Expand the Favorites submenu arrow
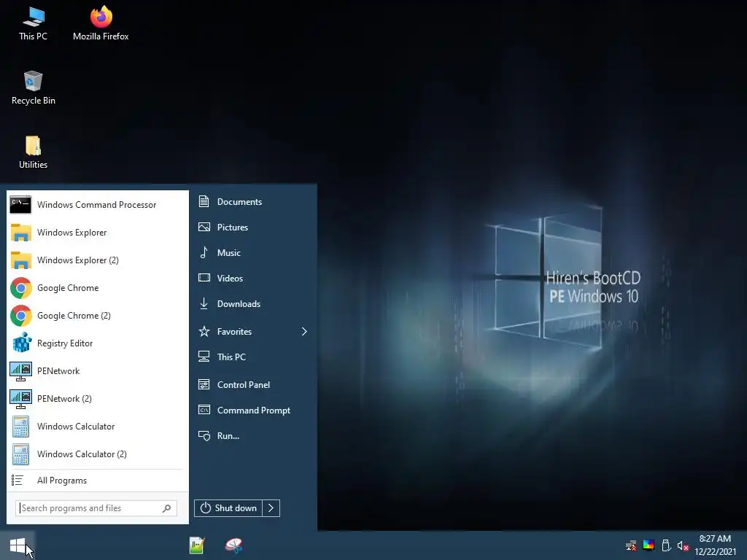The width and height of the screenshot is (747, 560). pyautogui.click(x=304, y=332)
